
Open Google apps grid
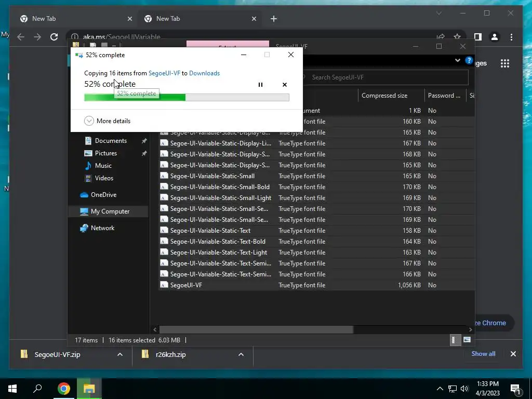pyautogui.click(x=505, y=63)
